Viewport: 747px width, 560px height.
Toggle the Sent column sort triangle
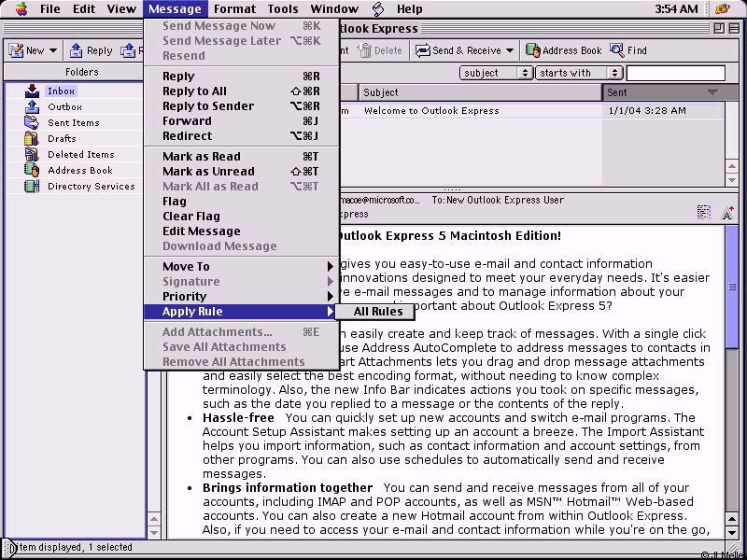pos(712,92)
